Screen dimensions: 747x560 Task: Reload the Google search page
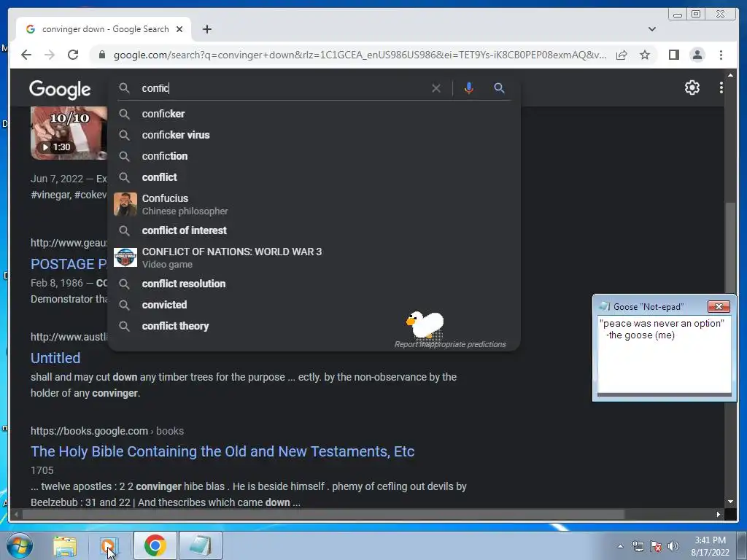pos(73,55)
